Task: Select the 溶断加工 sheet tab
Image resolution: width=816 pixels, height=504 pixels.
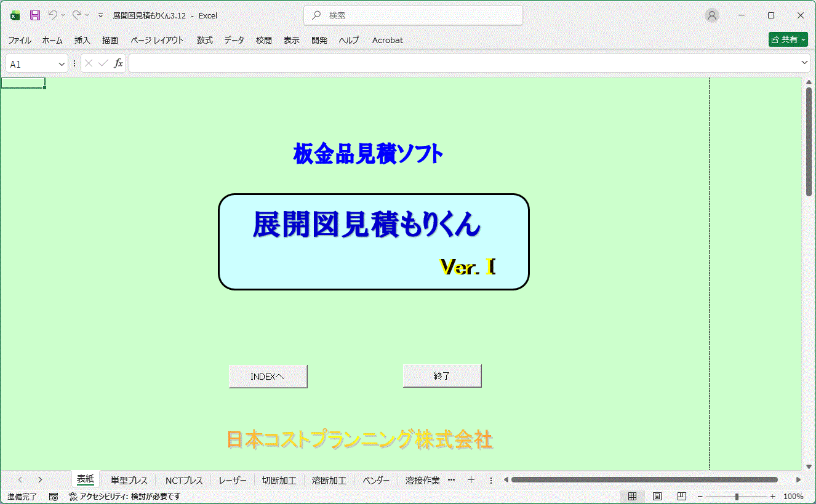Action: pos(329,480)
